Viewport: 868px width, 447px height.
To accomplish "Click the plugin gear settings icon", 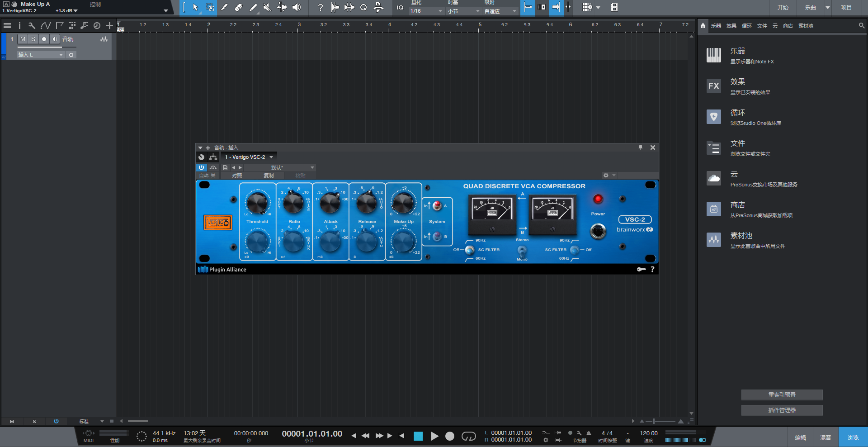I will 606,176.
